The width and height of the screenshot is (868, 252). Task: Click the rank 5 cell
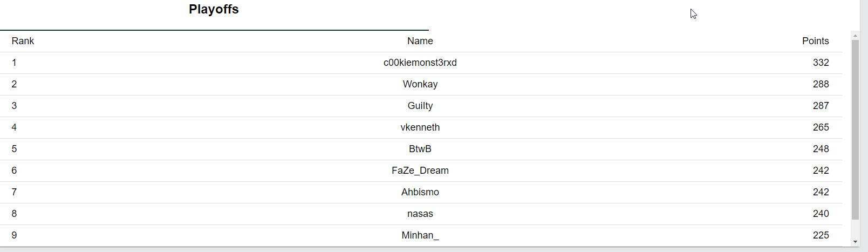[x=14, y=149]
